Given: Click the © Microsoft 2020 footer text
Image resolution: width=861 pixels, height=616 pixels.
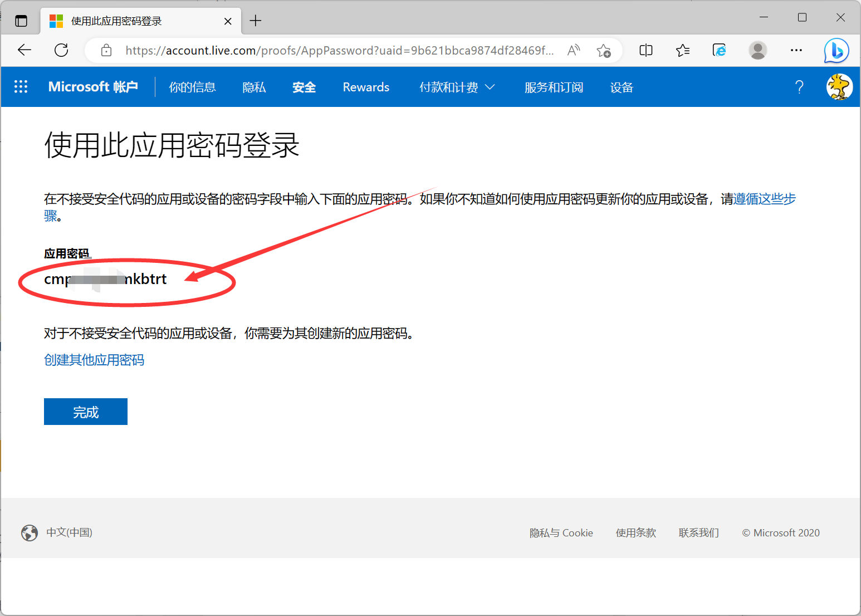Looking at the screenshot, I should click(x=781, y=533).
